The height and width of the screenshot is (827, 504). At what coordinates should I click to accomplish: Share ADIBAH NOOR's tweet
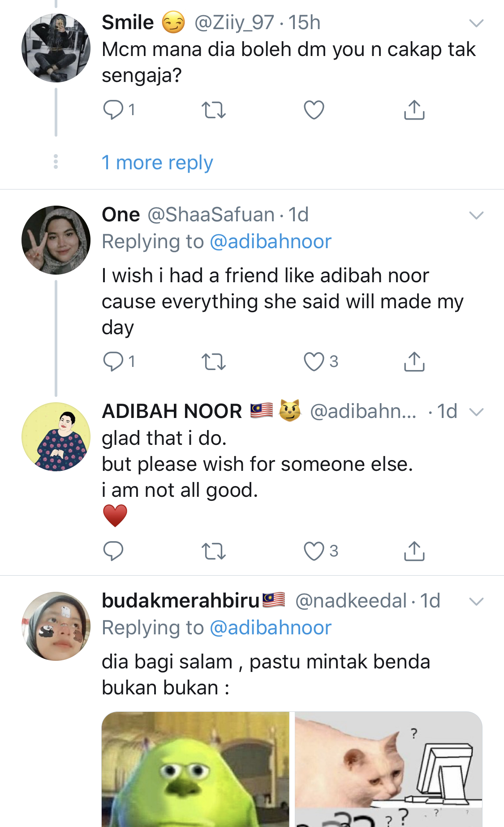pyautogui.click(x=414, y=551)
